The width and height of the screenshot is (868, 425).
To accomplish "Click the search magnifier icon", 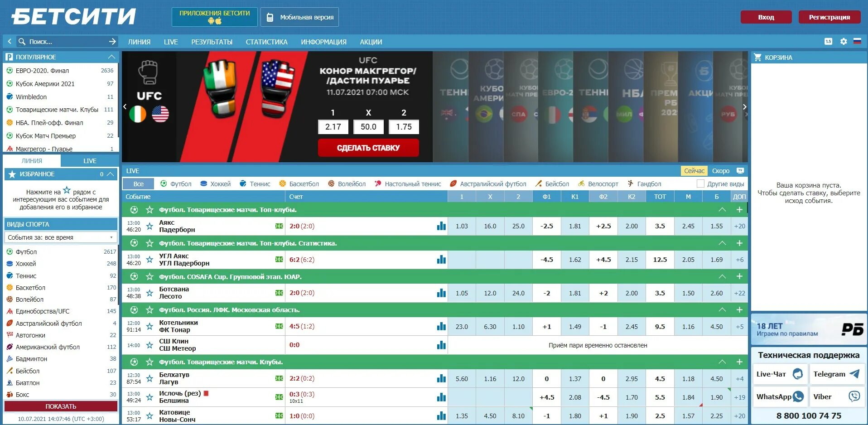I will point(22,41).
